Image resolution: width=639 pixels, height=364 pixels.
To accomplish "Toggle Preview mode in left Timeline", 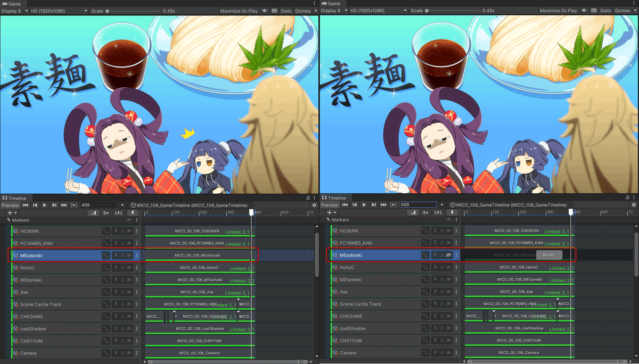I will (10, 205).
